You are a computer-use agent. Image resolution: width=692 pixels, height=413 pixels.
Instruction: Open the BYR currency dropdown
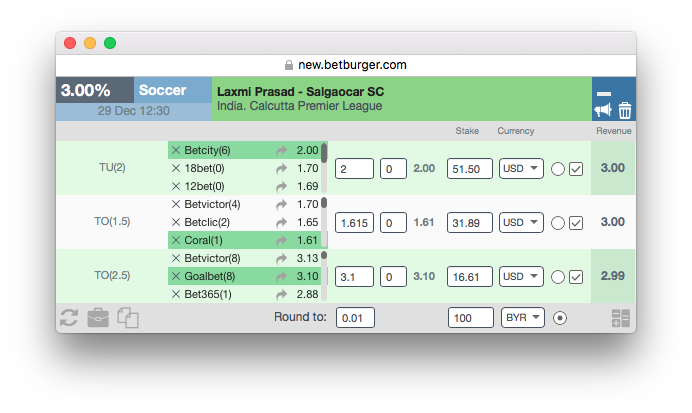523,318
